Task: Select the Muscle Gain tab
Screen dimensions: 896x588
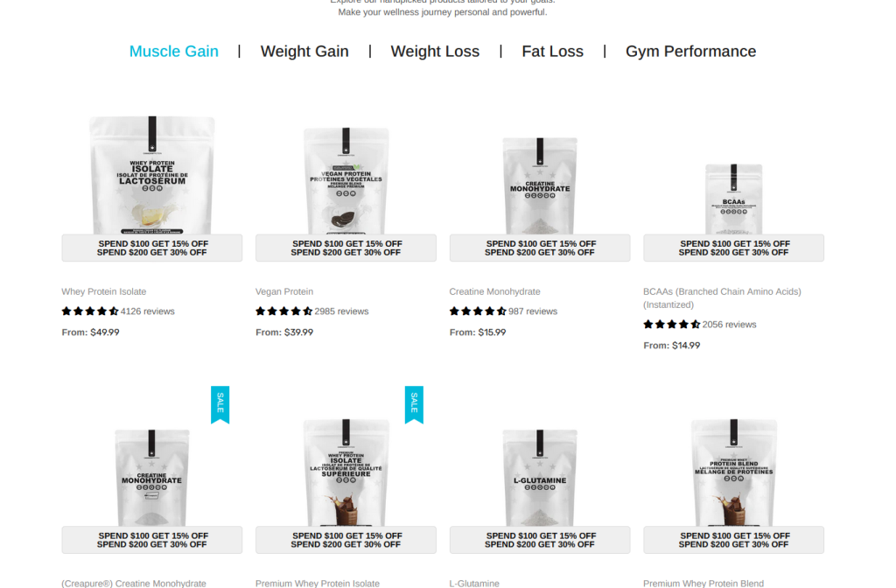Action: (x=174, y=52)
